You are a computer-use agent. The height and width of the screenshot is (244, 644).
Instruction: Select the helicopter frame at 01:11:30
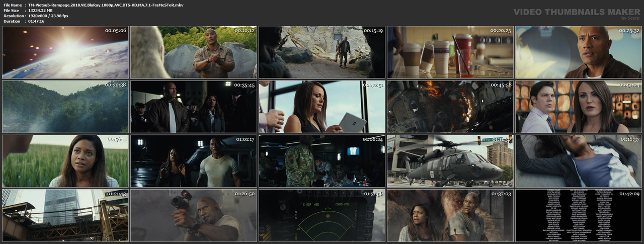click(x=450, y=161)
